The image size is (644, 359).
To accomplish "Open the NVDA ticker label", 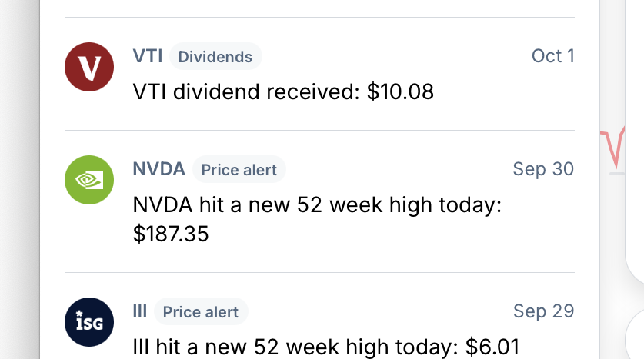I will (159, 169).
